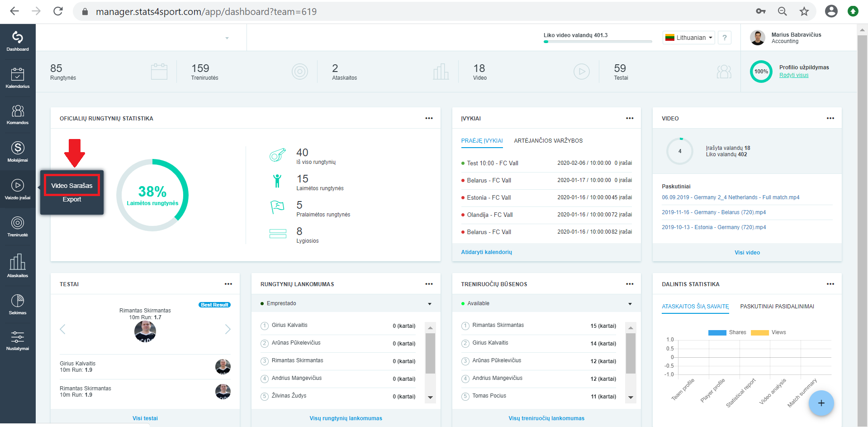The height and width of the screenshot is (427, 868).
Task: Show next test result with right chevron
Action: tap(228, 329)
